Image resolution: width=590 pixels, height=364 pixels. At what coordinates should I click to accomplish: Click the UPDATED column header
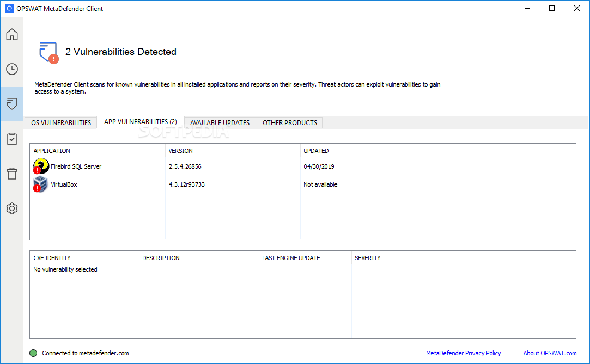pos(316,151)
